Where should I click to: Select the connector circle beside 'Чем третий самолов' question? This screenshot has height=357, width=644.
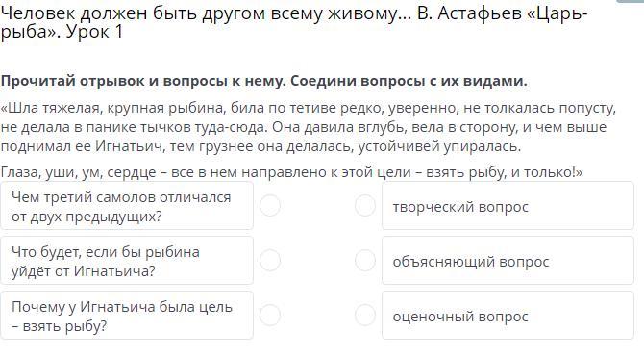270,205
